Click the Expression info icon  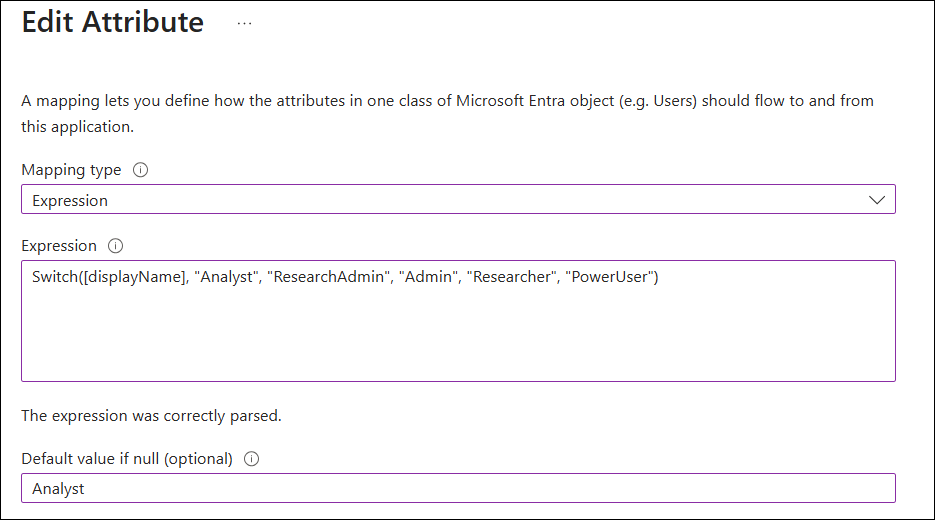click(115, 246)
